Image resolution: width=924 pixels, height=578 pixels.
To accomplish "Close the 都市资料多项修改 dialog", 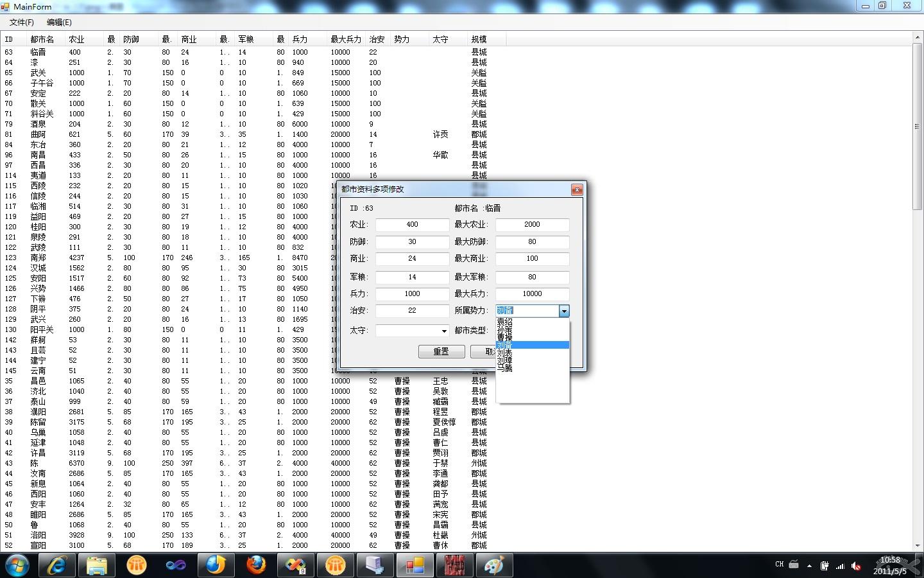I will pyautogui.click(x=577, y=189).
